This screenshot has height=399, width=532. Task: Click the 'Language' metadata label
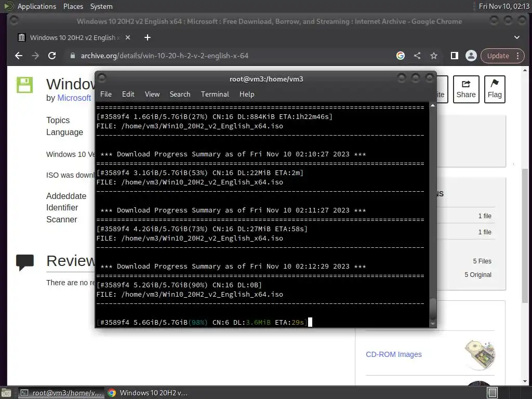(x=64, y=132)
